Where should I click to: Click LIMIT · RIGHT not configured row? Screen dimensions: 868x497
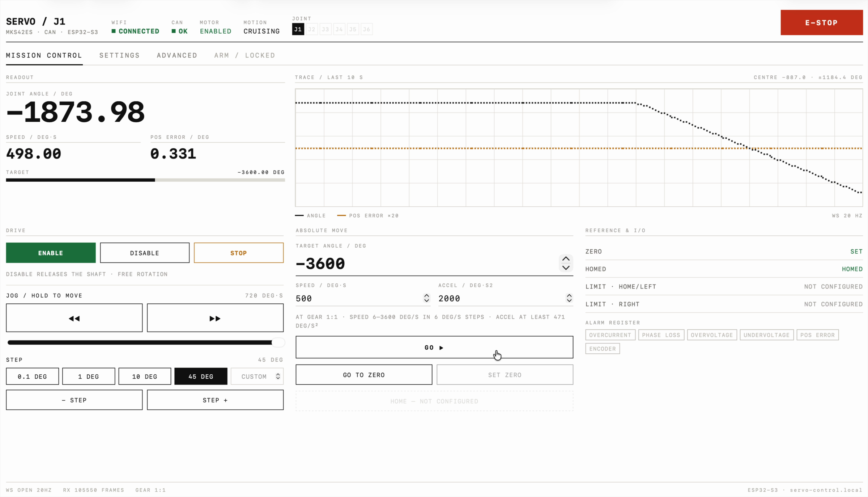(x=724, y=304)
